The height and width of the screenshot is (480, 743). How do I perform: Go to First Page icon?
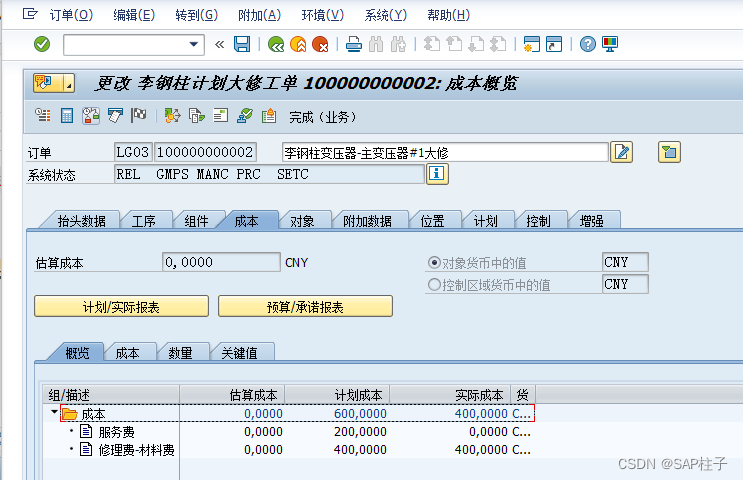point(431,45)
